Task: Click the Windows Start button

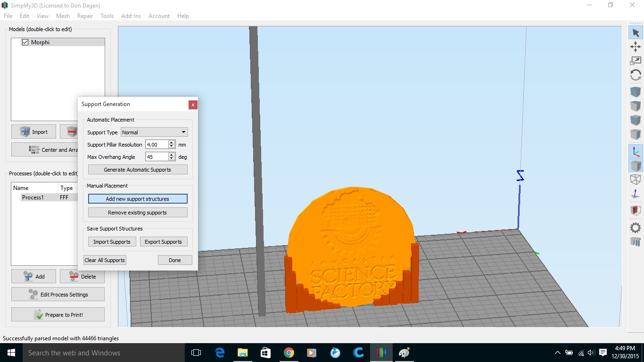Action: [x=10, y=353]
